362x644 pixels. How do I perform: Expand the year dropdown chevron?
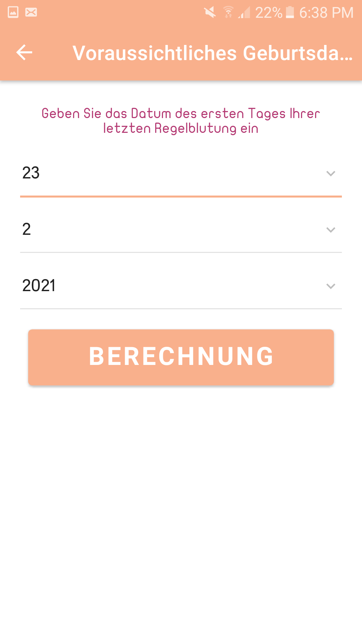331,286
